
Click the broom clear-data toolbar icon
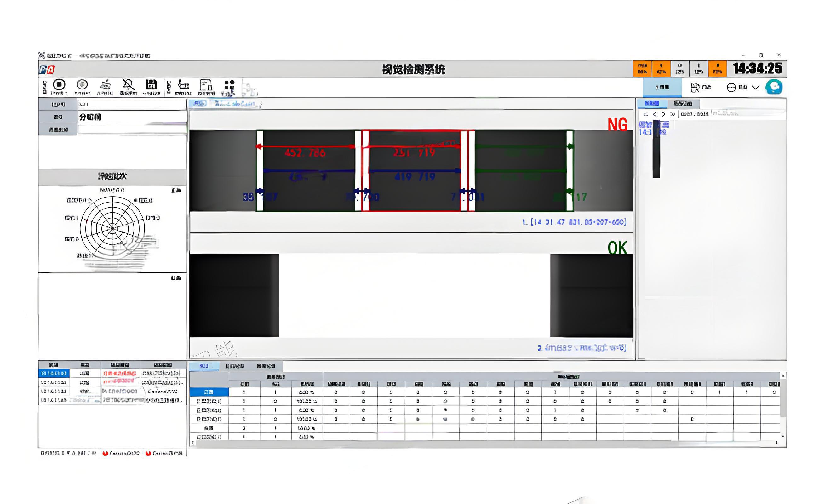[x=105, y=85]
